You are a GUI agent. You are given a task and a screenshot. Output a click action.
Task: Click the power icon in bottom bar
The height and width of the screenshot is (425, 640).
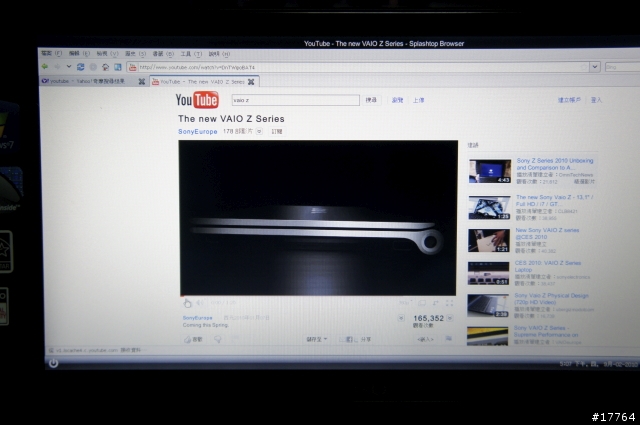click(x=53, y=363)
